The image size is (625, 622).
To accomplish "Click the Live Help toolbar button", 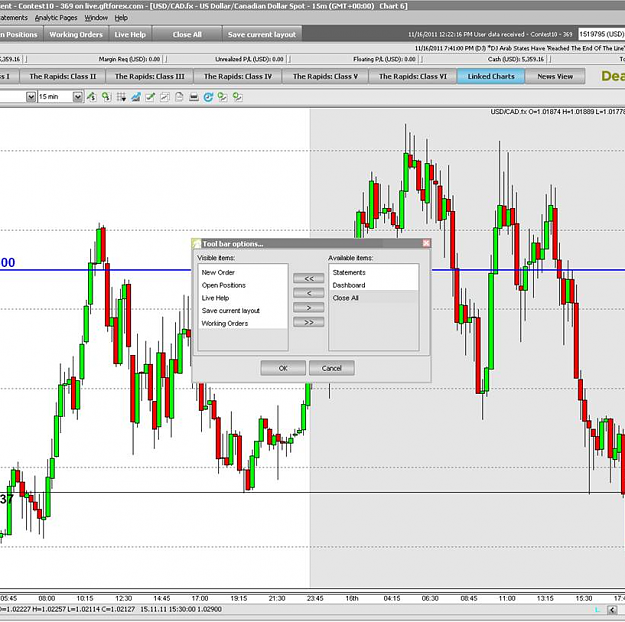I will click(130, 35).
